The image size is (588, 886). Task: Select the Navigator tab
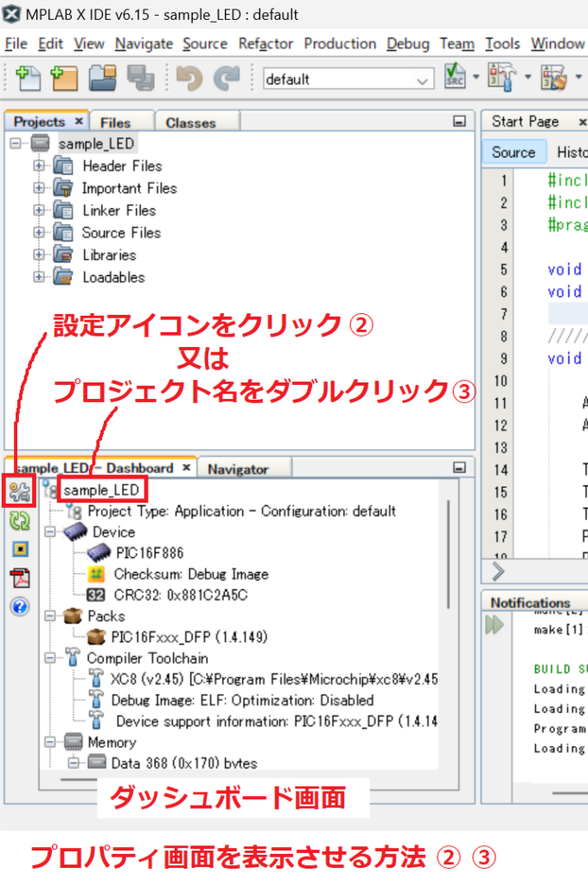click(238, 469)
